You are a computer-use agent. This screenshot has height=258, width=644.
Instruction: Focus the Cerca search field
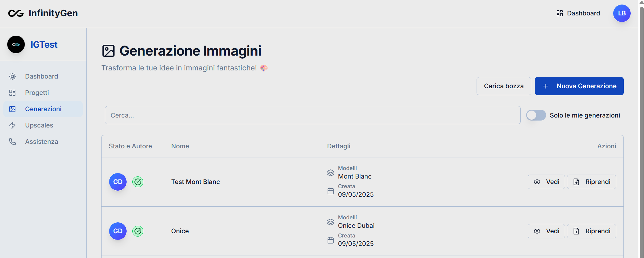(x=312, y=115)
